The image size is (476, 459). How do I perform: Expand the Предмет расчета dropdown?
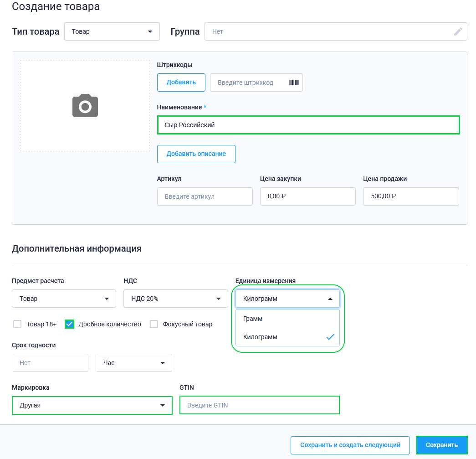64,299
